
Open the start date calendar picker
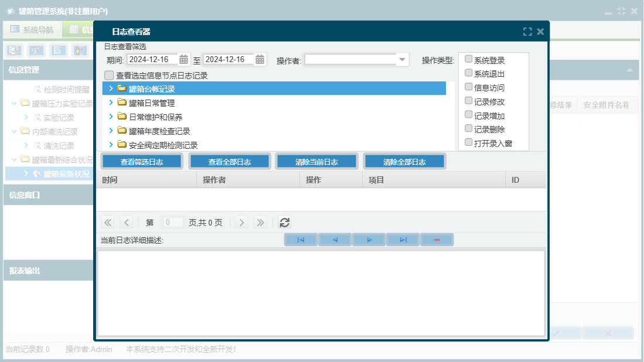(183, 60)
